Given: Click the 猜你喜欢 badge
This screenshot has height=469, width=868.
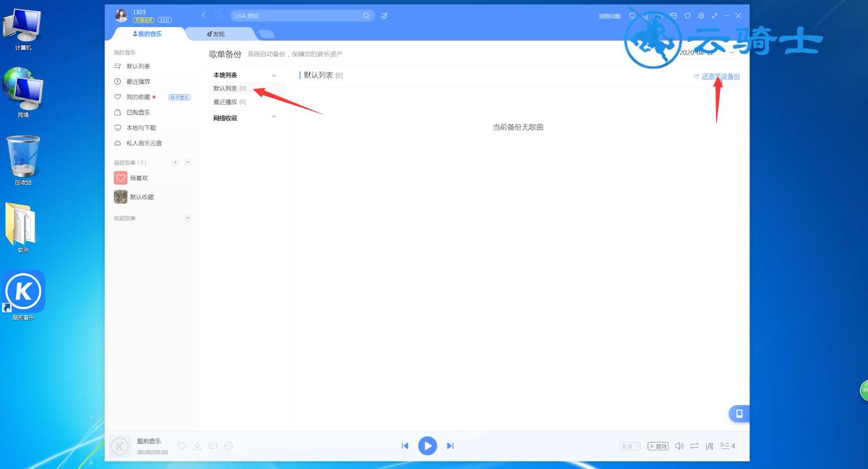Looking at the screenshot, I should [x=180, y=98].
